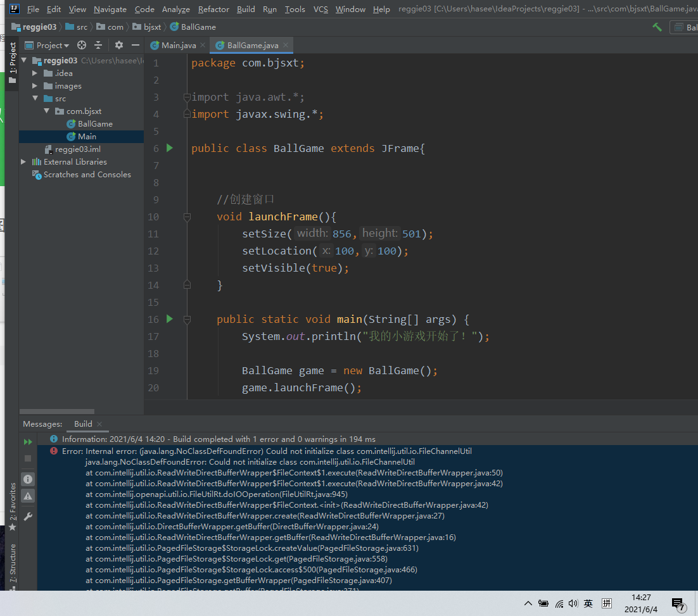Click the Project panel horizontal scrollbar
698x616 pixels.
(57, 412)
